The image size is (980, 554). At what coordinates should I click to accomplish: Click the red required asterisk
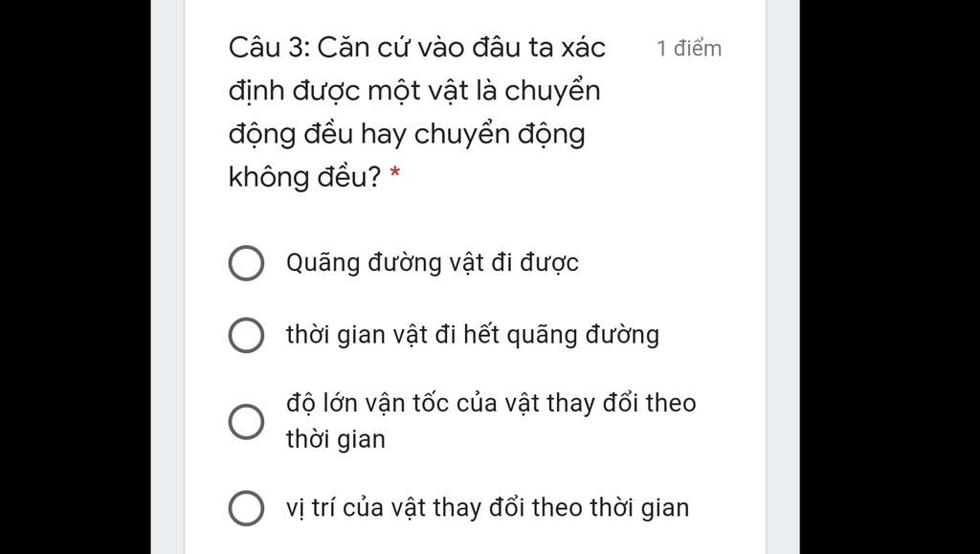click(x=395, y=175)
